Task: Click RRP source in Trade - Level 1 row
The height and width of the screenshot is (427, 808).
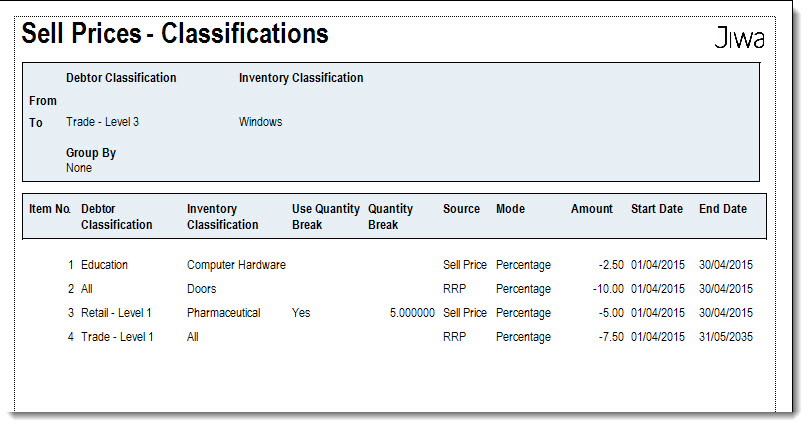Action: [454, 337]
